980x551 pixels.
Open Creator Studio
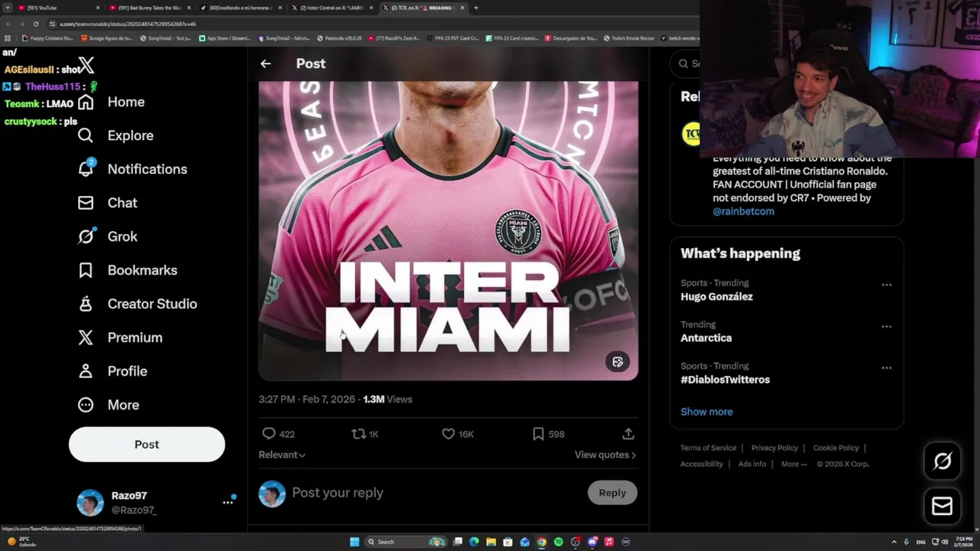coord(137,304)
